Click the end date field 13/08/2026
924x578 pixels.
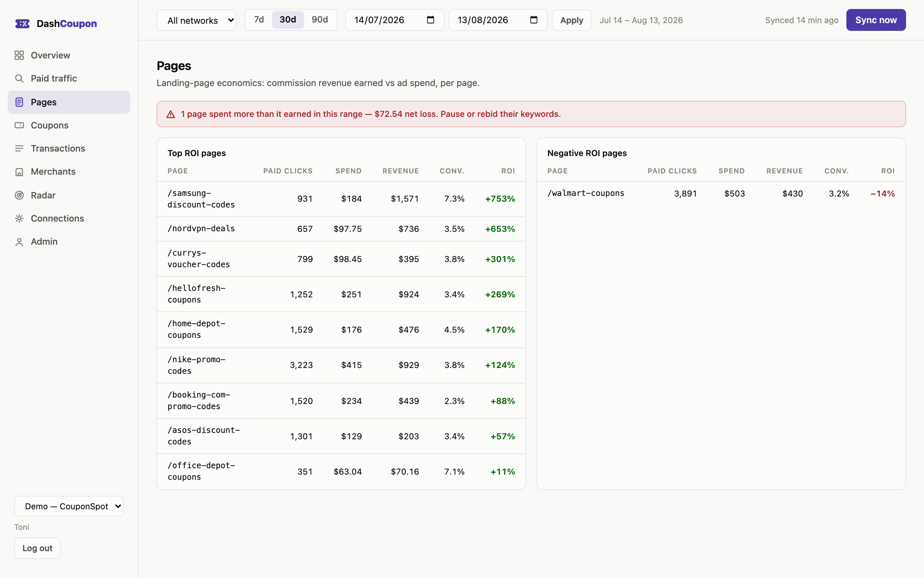pos(498,20)
